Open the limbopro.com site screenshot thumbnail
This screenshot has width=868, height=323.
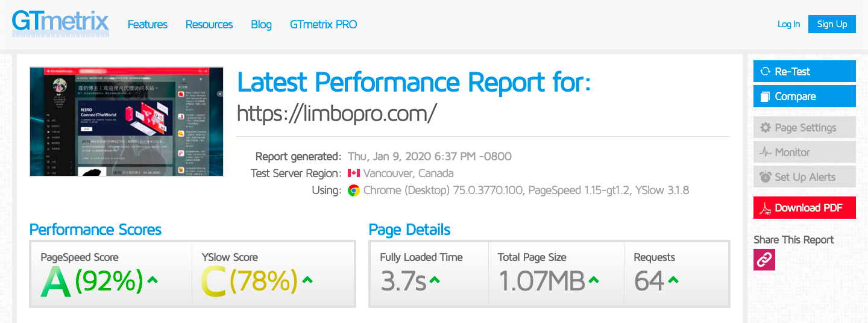(x=127, y=122)
